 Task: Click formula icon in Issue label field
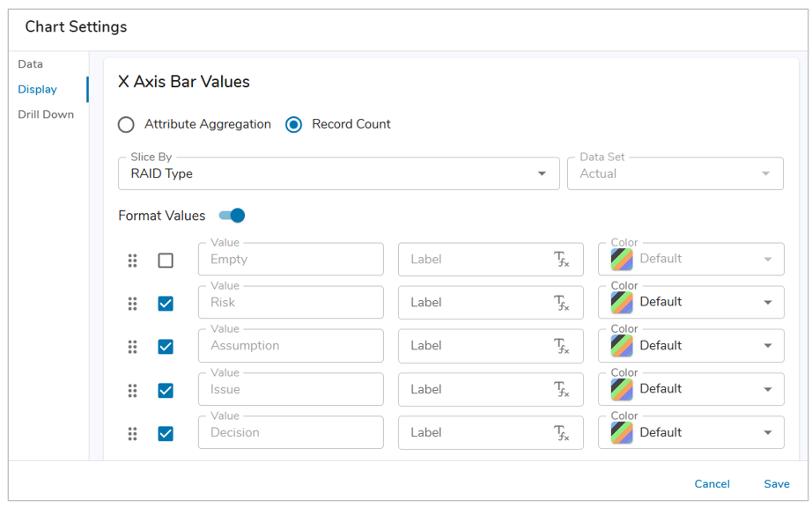click(561, 389)
